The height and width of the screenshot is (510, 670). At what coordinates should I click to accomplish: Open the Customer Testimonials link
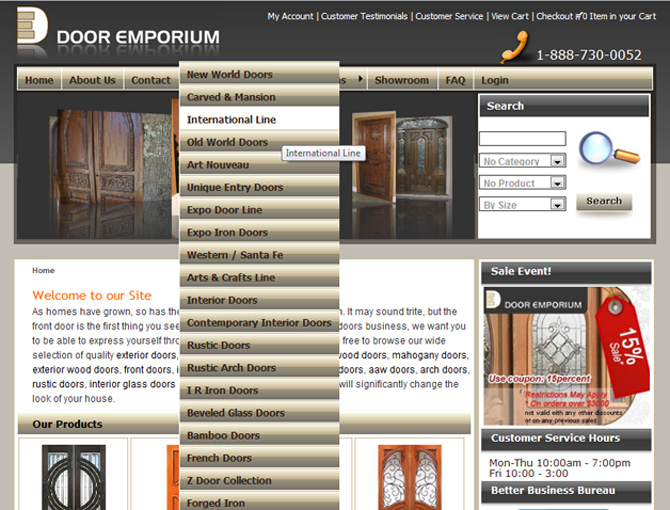(364, 16)
